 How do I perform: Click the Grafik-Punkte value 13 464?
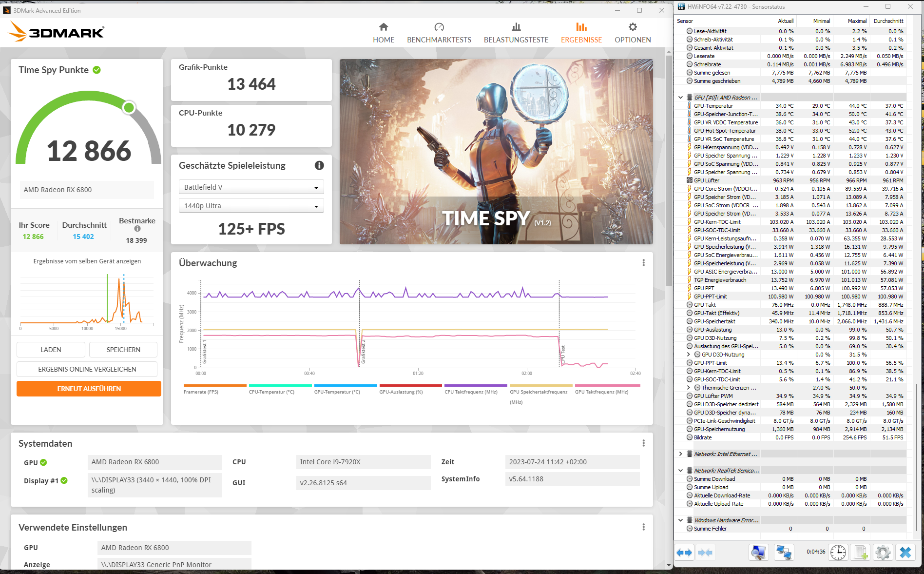pyautogui.click(x=251, y=84)
